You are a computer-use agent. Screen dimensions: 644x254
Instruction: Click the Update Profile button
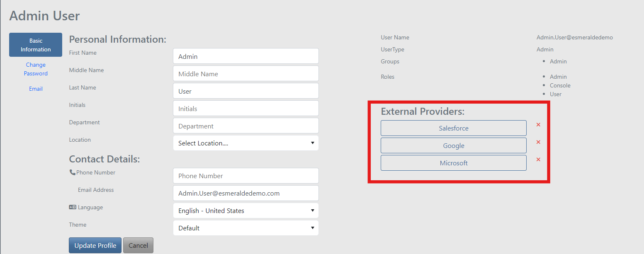pyautogui.click(x=95, y=245)
